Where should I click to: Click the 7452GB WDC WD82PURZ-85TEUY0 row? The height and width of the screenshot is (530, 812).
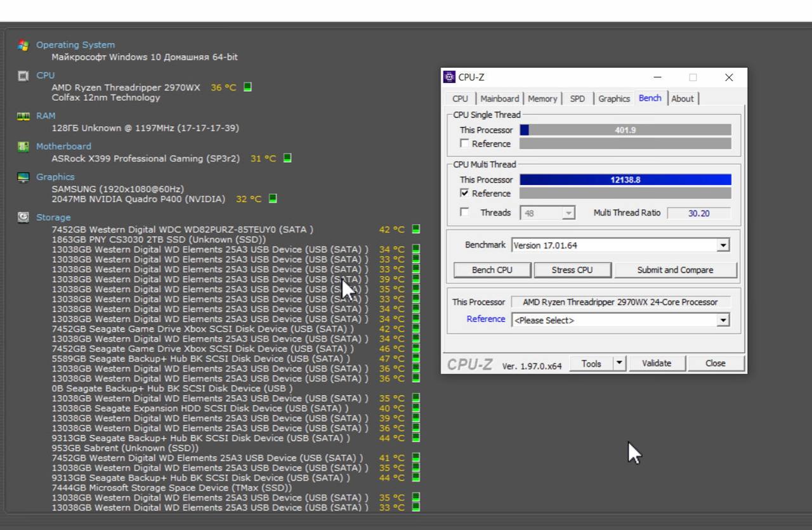[x=183, y=229]
